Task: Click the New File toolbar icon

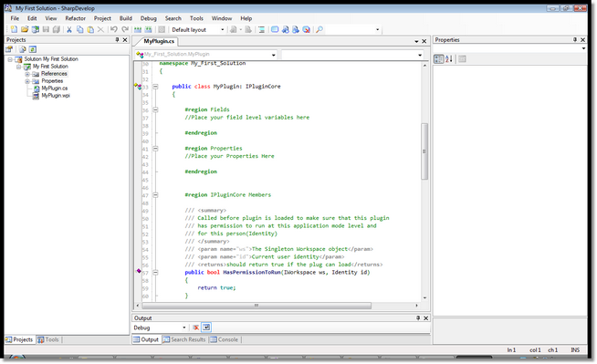Action: pos(14,29)
